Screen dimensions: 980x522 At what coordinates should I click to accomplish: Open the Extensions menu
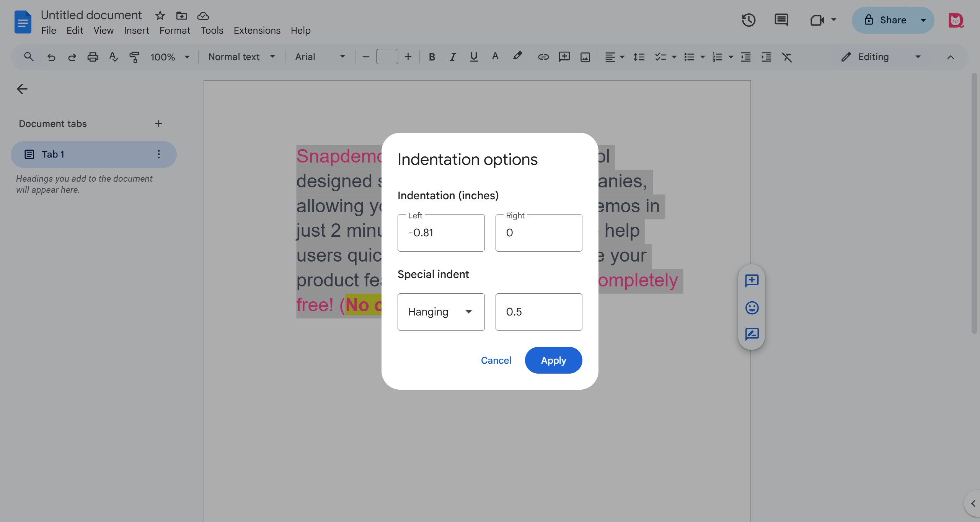[x=257, y=31]
